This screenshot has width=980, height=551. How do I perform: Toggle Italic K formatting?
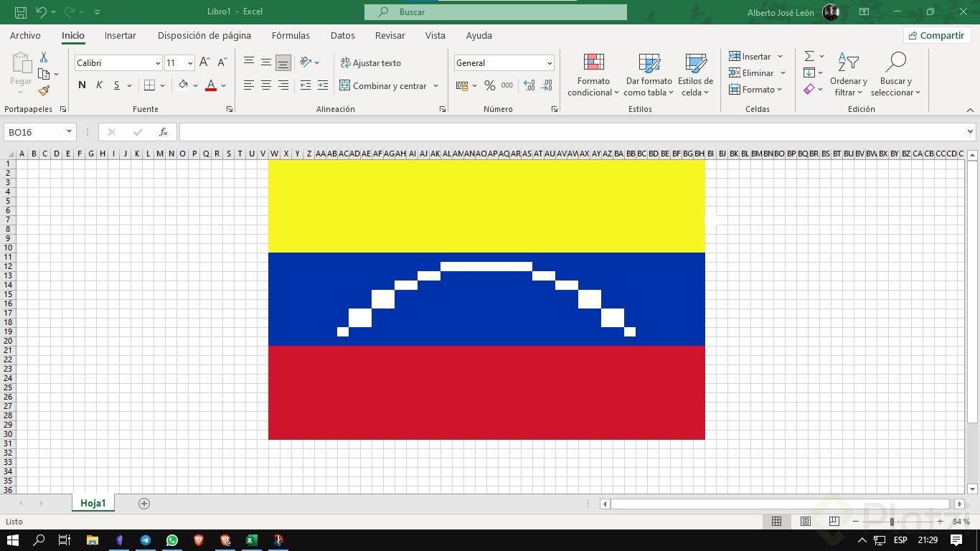click(99, 85)
